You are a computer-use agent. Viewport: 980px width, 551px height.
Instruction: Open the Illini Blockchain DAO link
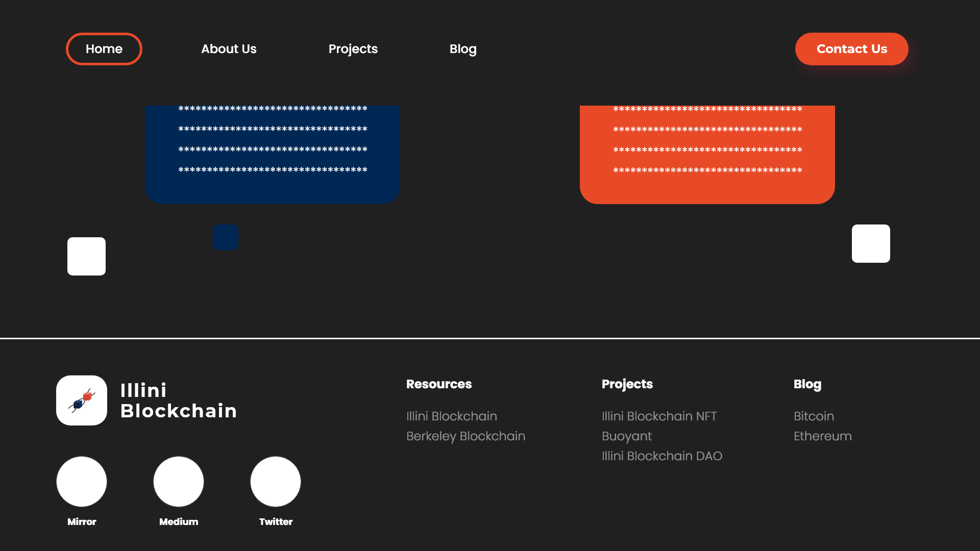click(x=662, y=456)
